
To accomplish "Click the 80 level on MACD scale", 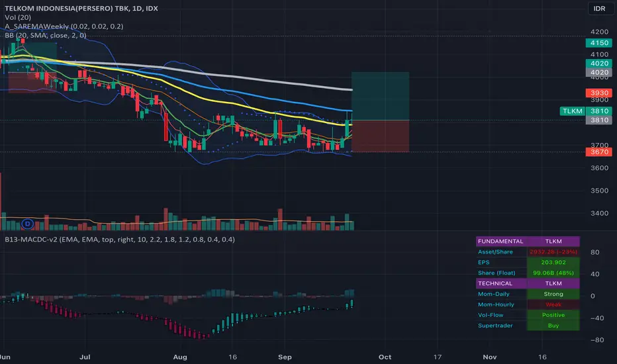I will (x=595, y=252).
